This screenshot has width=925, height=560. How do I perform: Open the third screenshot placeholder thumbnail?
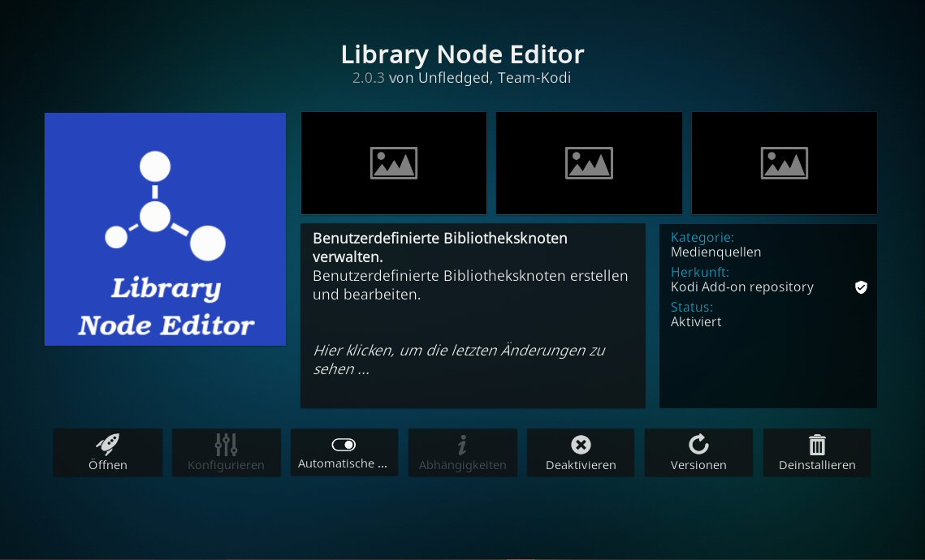tap(784, 163)
